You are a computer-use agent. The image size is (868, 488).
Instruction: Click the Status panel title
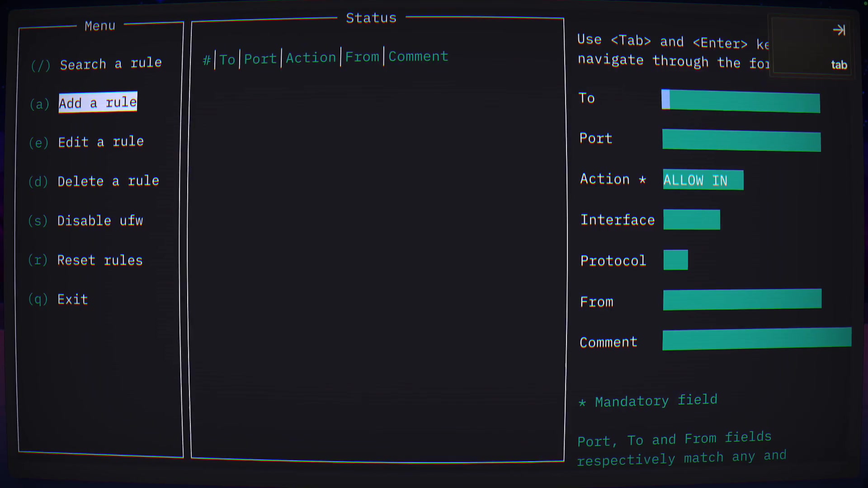coord(371,18)
